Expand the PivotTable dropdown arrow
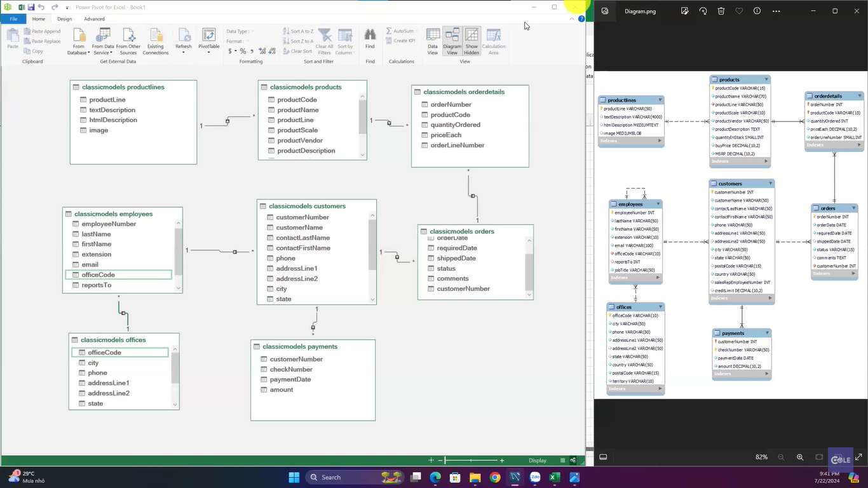 click(x=209, y=52)
